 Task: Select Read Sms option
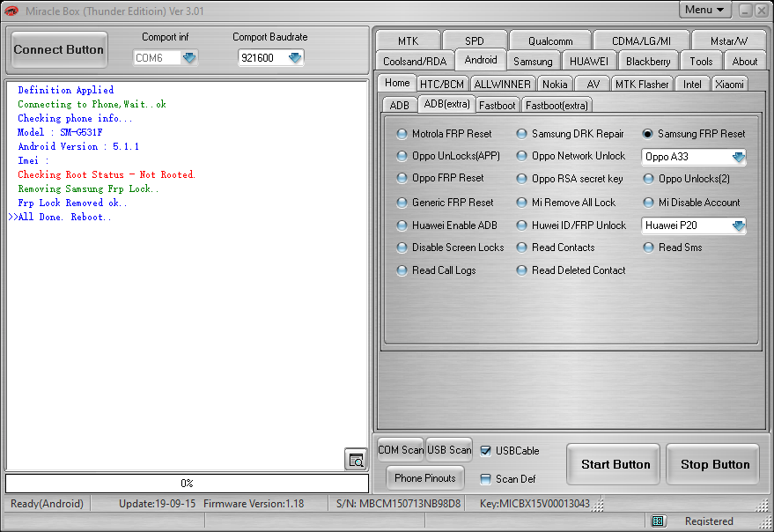tap(673, 248)
